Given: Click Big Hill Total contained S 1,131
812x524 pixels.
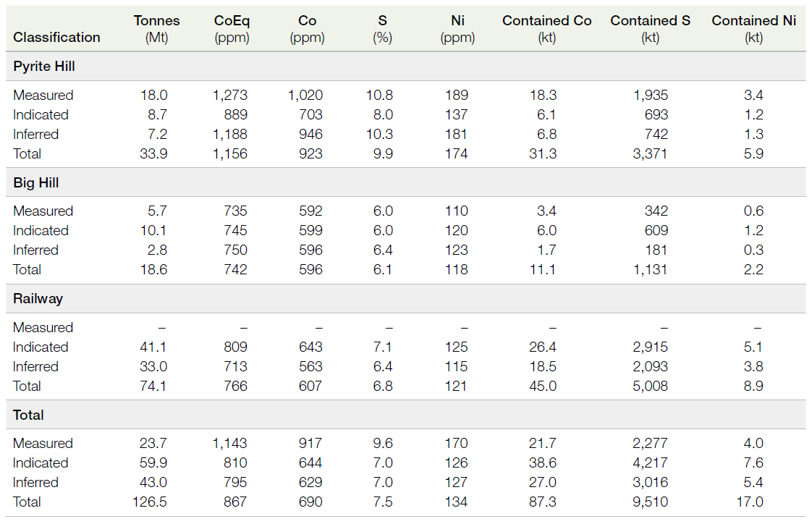Looking at the screenshot, I should 650,270.
